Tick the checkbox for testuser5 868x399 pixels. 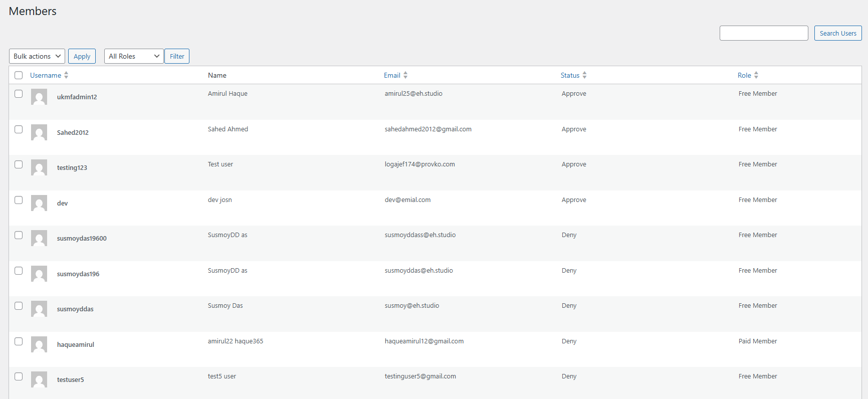(x=19, y=376)
